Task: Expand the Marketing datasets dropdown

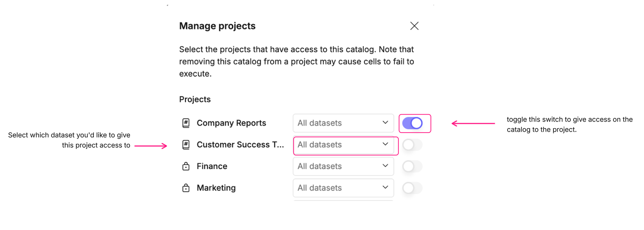Action: pyautogui.click(x=343, y=188)
